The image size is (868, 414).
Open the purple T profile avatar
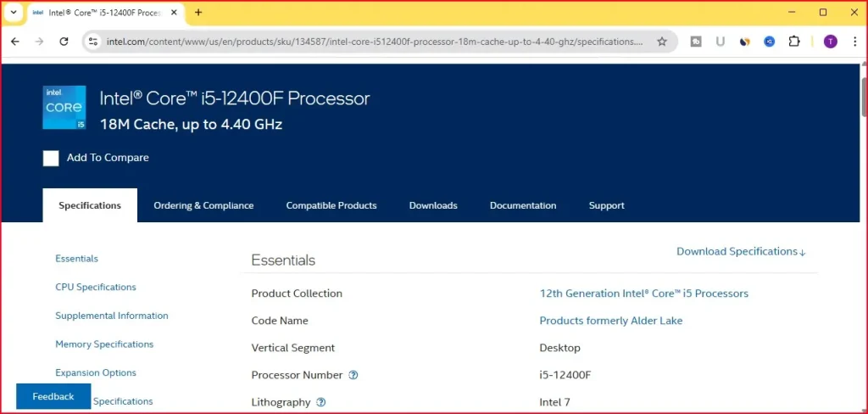pos(830,42)
